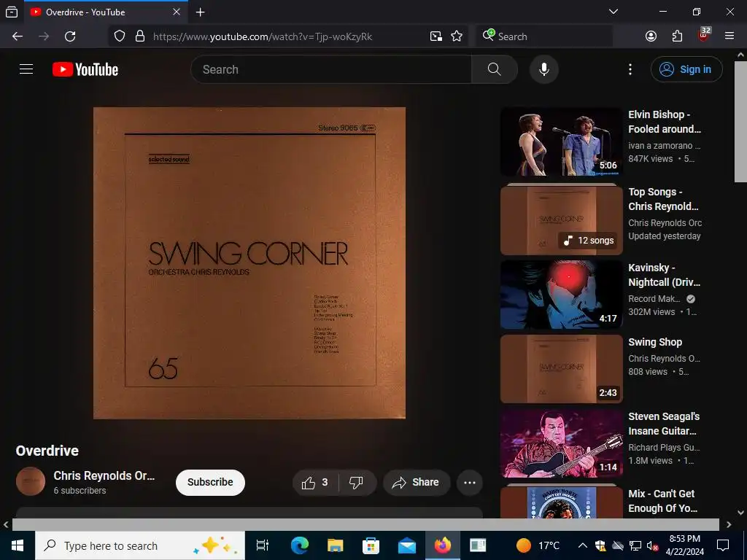The width and height of the screenshot is (747, 560).
Task: Open the Mail app from taskbar
Action: click(407, 545)
